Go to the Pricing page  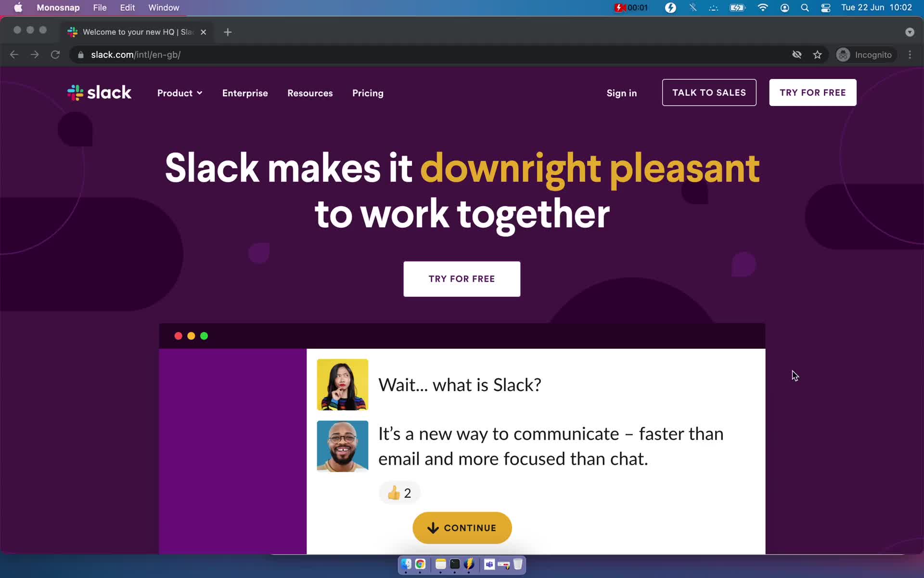click(368, 93)
